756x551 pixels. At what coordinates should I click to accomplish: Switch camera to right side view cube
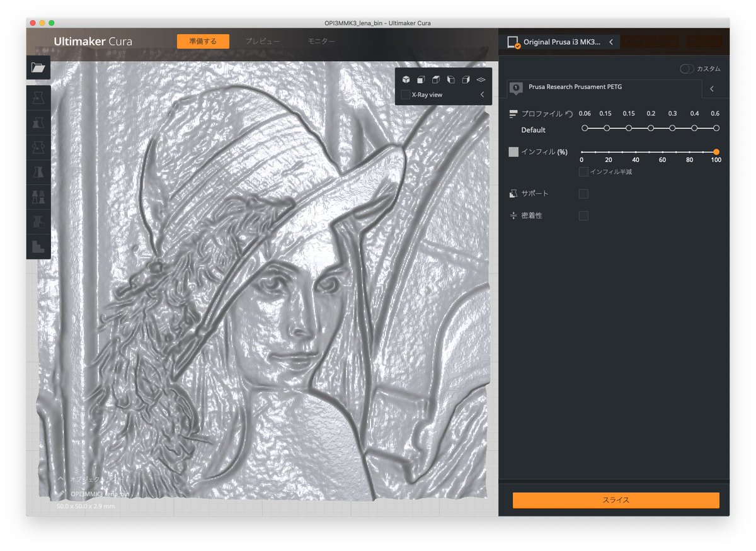click(466, 79)
